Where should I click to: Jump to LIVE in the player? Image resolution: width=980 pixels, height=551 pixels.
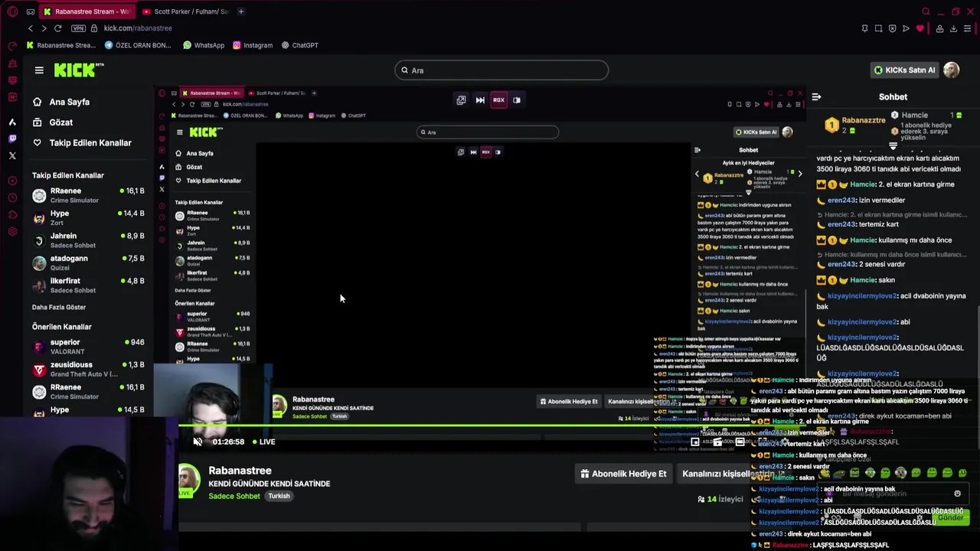click(x=263, y=442)
